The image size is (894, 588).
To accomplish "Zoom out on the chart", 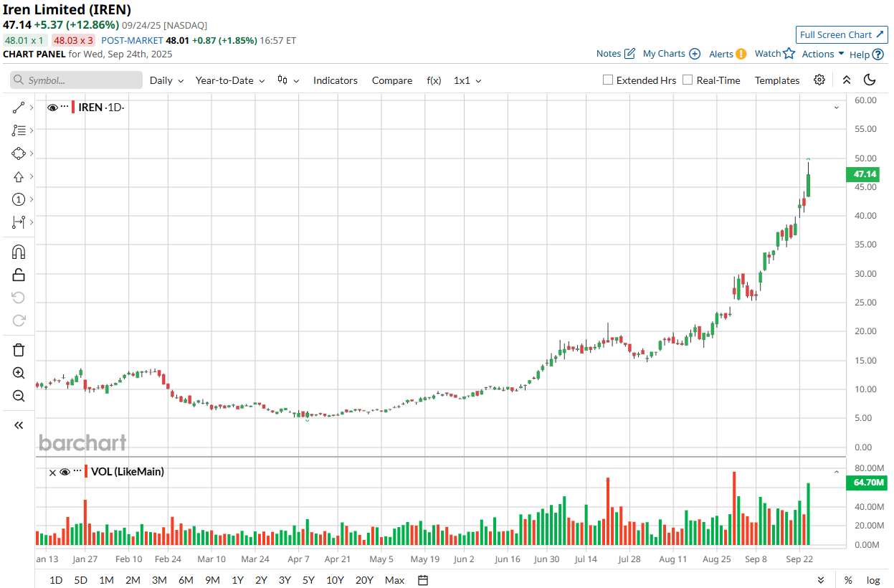I will point(19,396).
